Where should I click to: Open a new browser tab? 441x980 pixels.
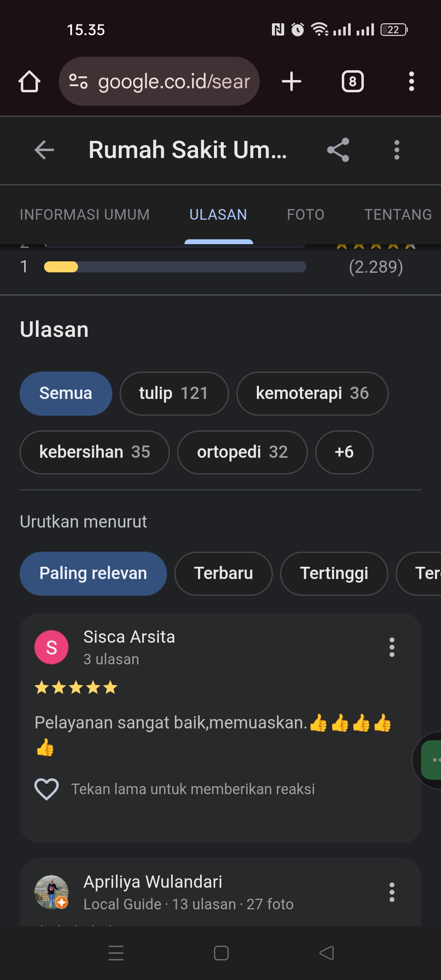pyautogui.click(x=292, y=81)
